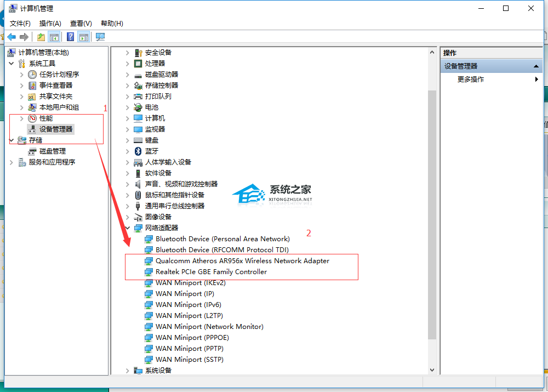The image size is (548, 392).
Task: Expand the System devices (系统设备) node
Action: click(128, 371)
